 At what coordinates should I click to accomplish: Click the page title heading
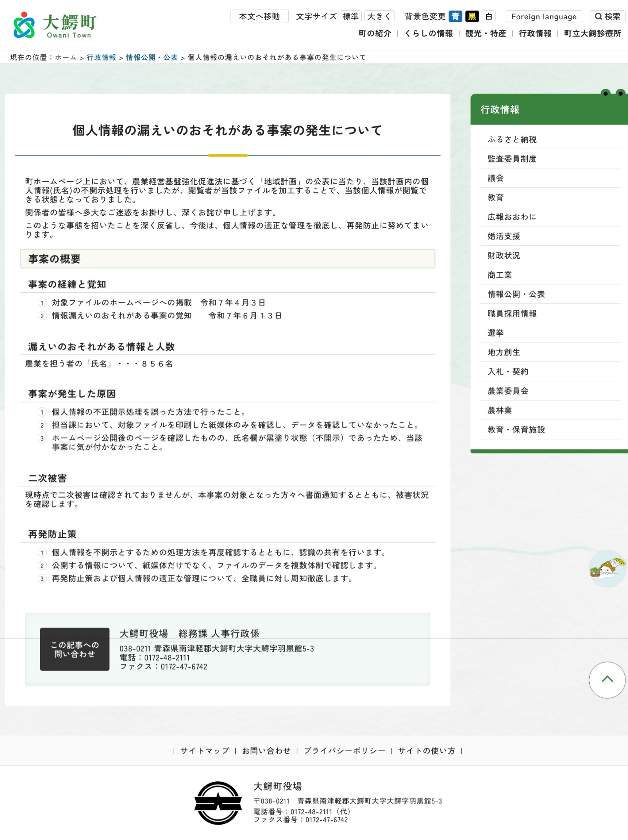227,130
